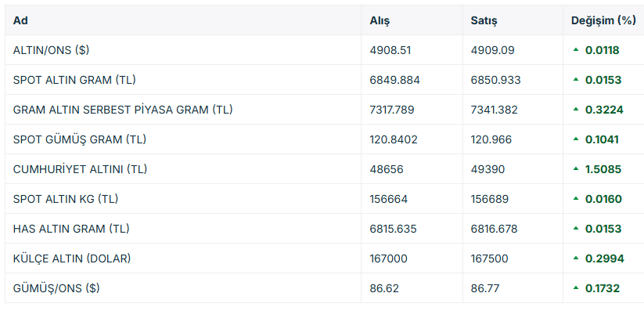Select SPOT GÜMÜŞ GRAM (TL) name
Screen dimensions: 644x311
[80, 139]
